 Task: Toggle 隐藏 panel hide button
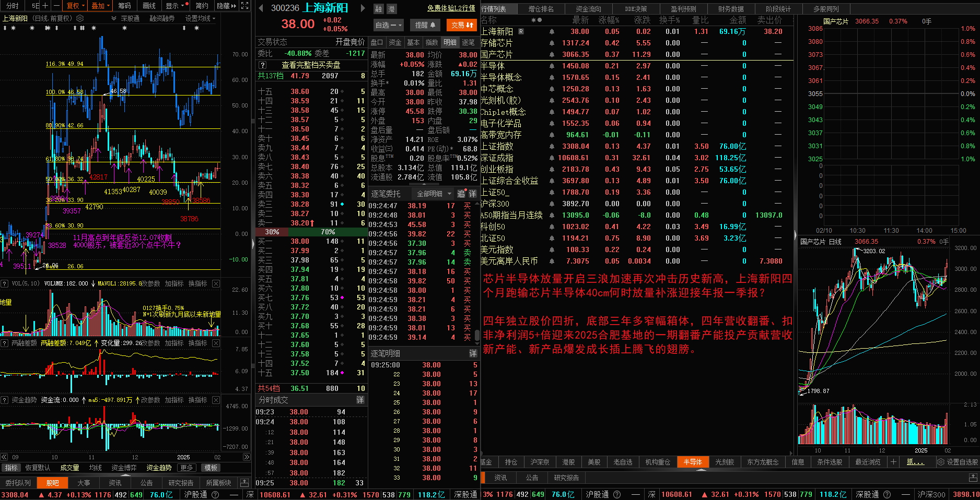pos(226,6)
